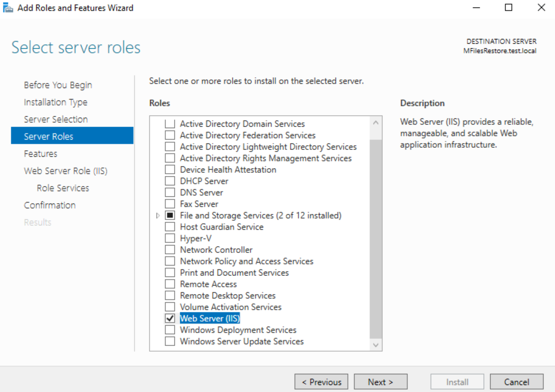
Task: Select the Network Controller label
Action: pyautogui.click(x=216, y=250)
